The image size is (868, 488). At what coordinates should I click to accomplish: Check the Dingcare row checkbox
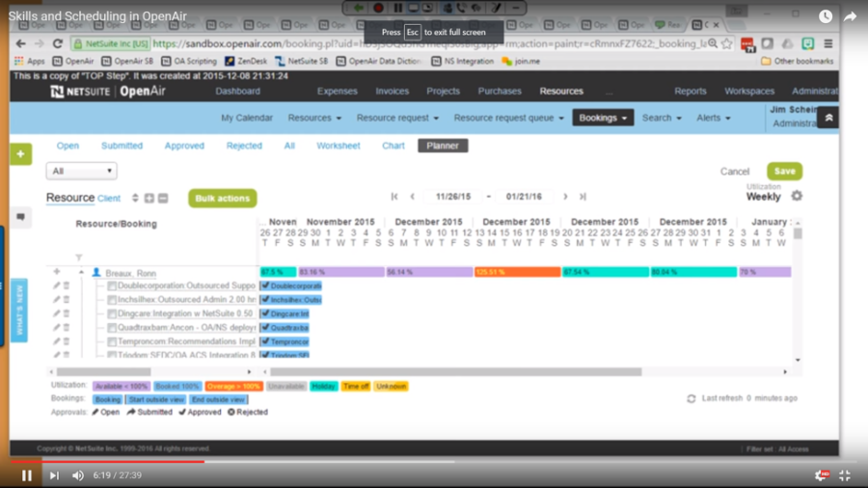tap(112, 313)
